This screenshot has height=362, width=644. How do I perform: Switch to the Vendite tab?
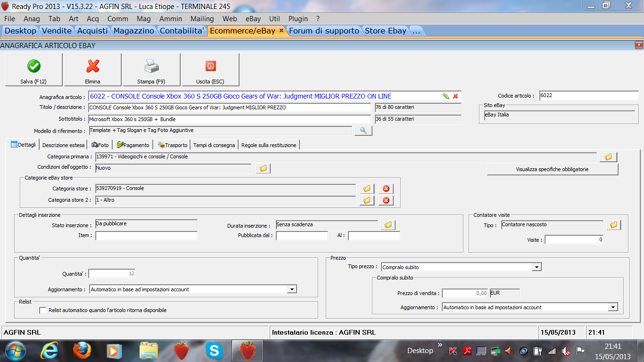pyautogui.click(x=57, y=31)
